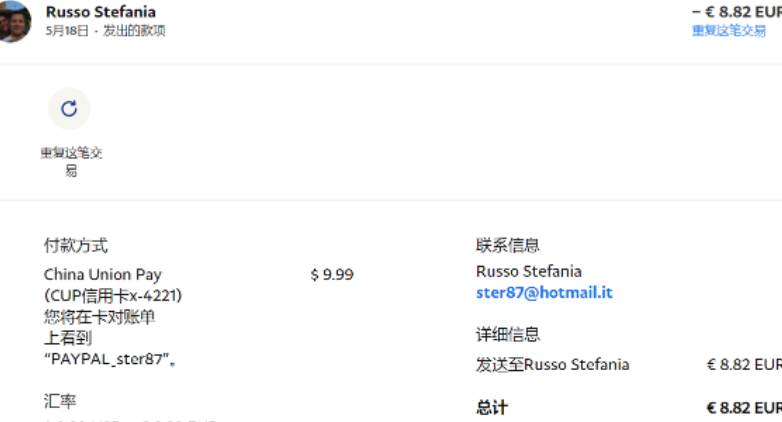Open Russo Stefania's profile photo

(x=15, y=21)
